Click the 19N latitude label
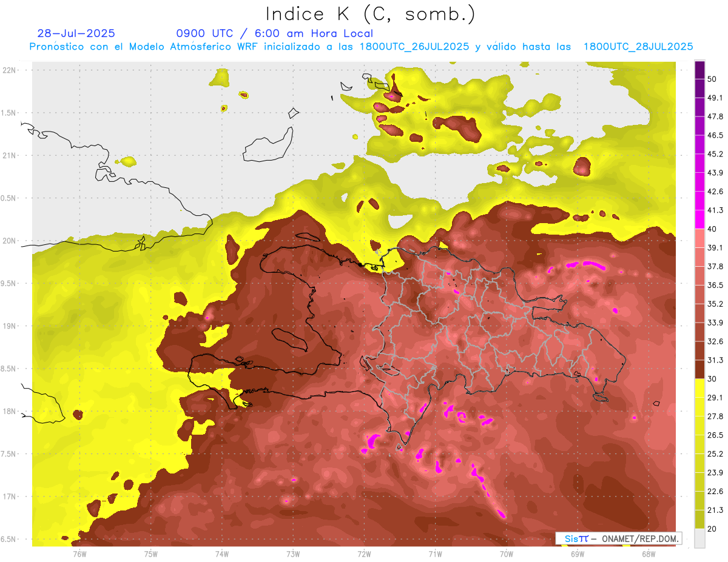 [10, 326]
